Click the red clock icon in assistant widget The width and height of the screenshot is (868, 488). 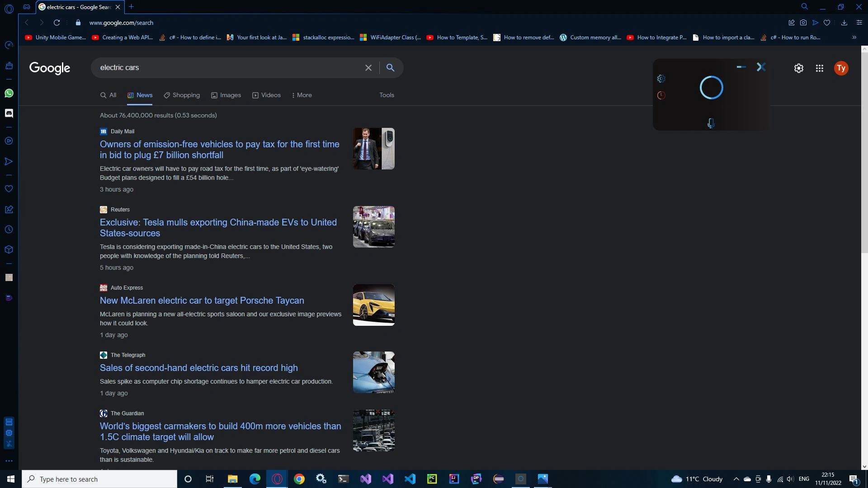661,95
